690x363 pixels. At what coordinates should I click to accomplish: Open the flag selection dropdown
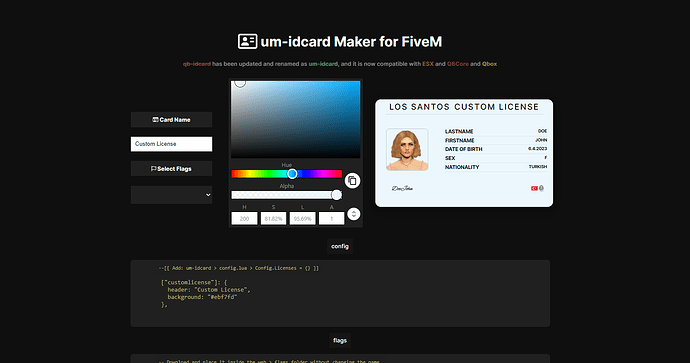(x=171, y=194)
